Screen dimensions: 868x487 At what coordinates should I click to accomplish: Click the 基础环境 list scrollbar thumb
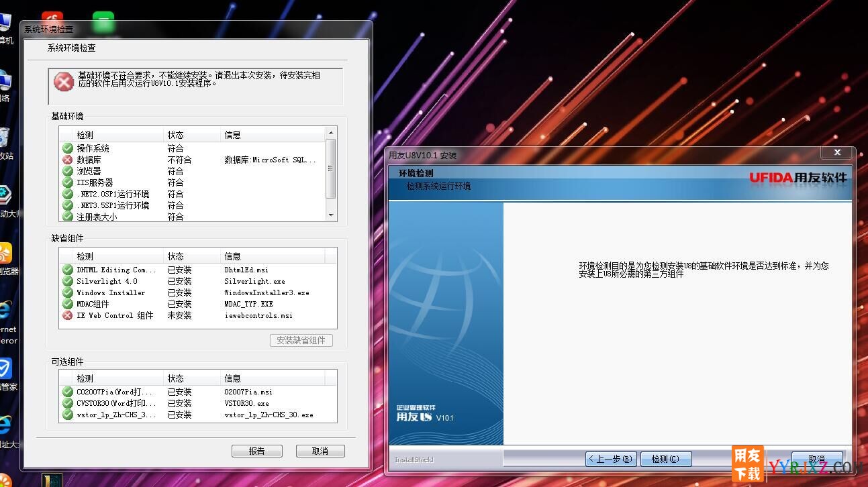coord(330,168)
